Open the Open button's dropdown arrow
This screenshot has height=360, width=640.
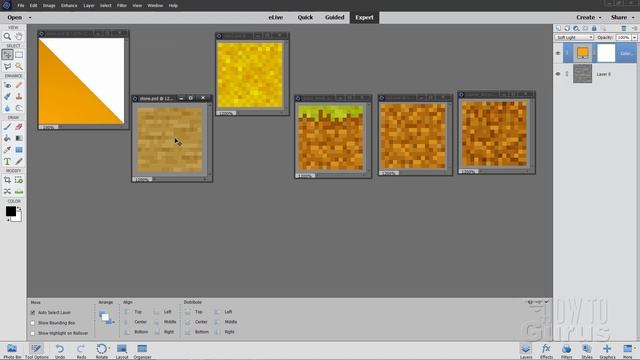tap(30, 18)
